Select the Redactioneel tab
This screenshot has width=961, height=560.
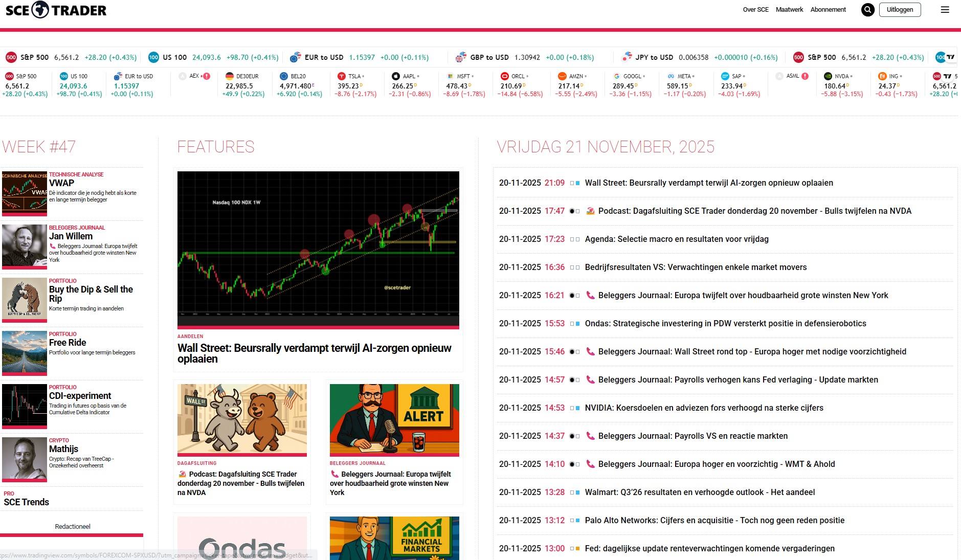tap(73, 526)
